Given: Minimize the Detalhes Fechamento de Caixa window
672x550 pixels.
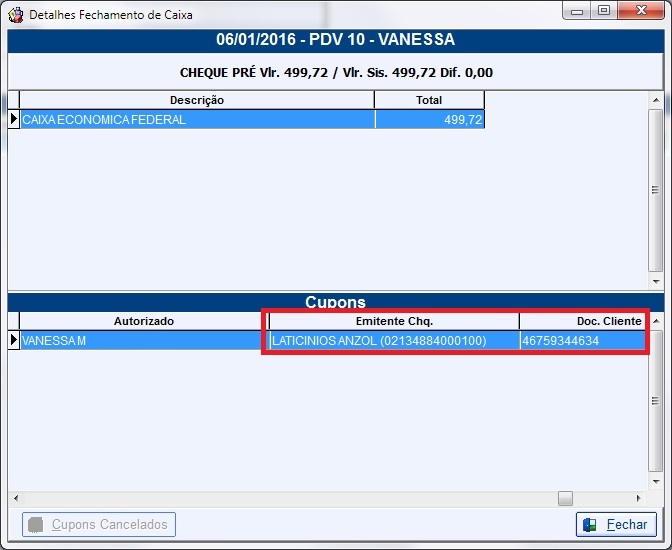Looking at the screenshot, I should (x=577, y=11).
